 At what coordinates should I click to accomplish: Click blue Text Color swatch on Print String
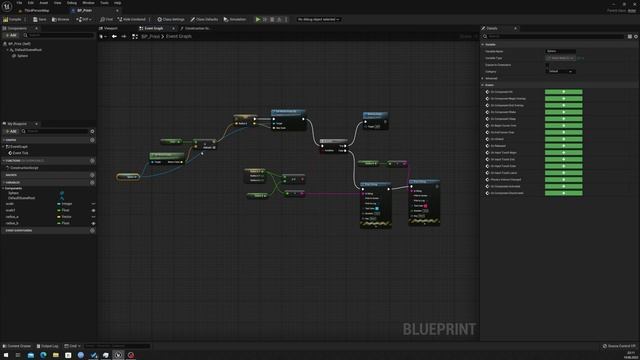(x=377, y=208)
